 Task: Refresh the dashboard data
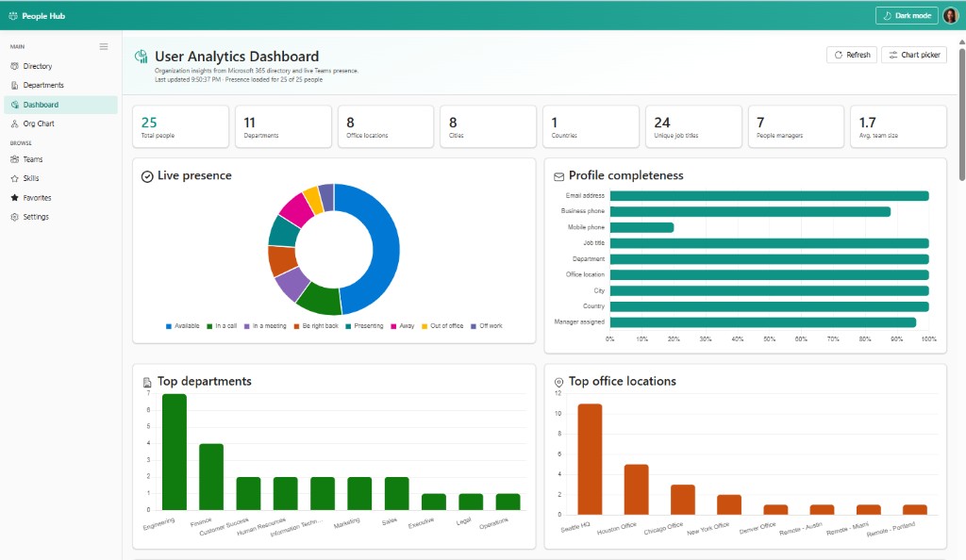click(852, 55)
